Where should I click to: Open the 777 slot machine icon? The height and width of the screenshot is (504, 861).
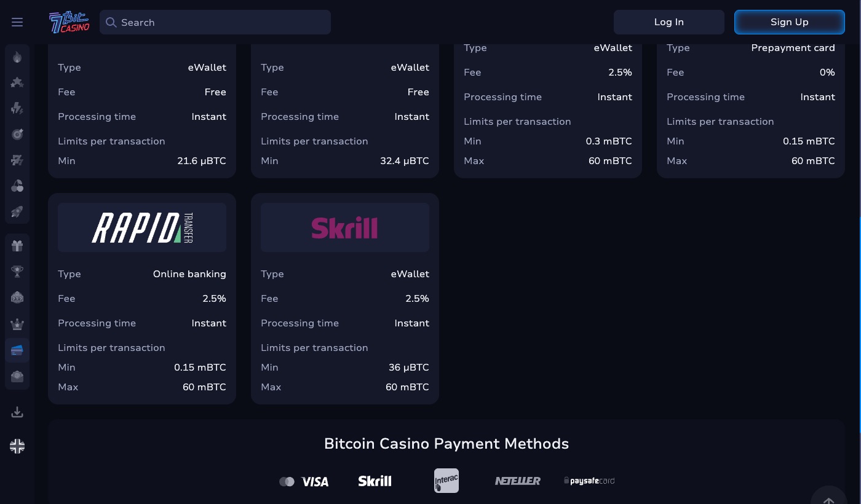coord(17,298)
